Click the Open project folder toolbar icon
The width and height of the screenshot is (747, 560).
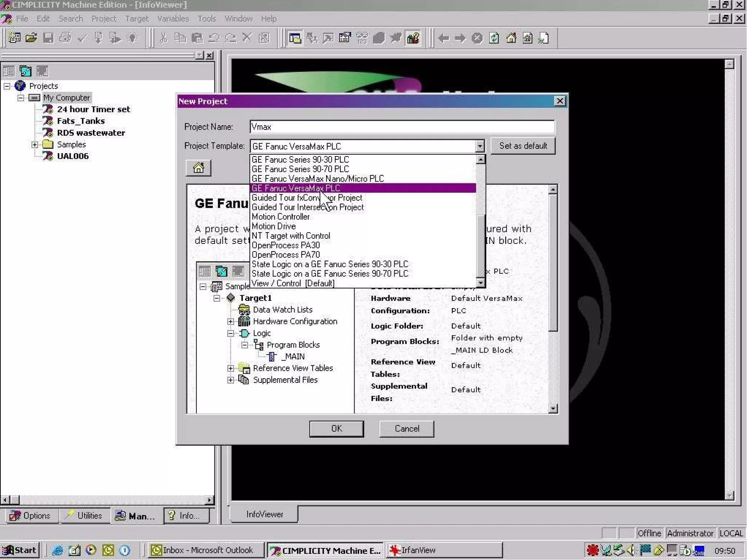pyautogui.click(x=31, y=38)
